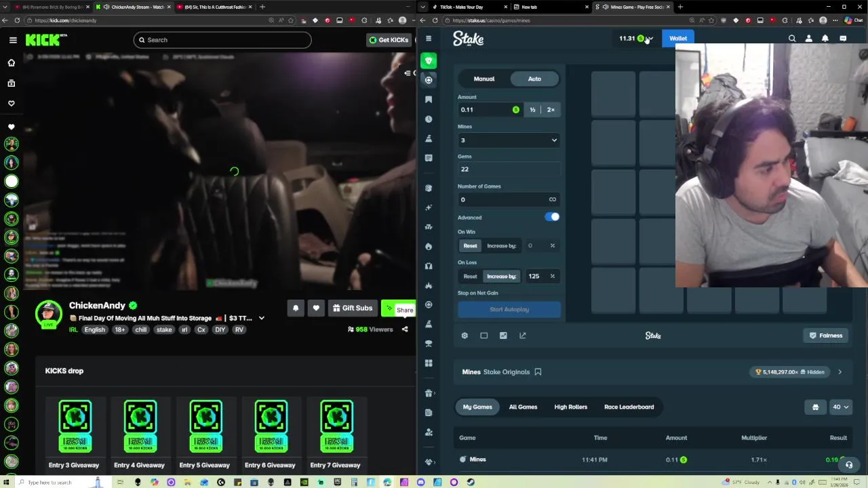This screenshot has height=488, width=868.
Task: Click the Wallet button
Action: click(678, 39)
